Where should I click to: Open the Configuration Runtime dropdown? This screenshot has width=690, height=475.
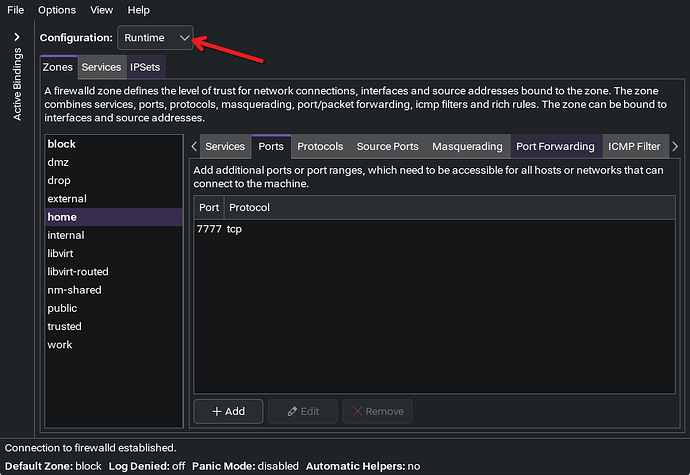(x=156, y=38)
